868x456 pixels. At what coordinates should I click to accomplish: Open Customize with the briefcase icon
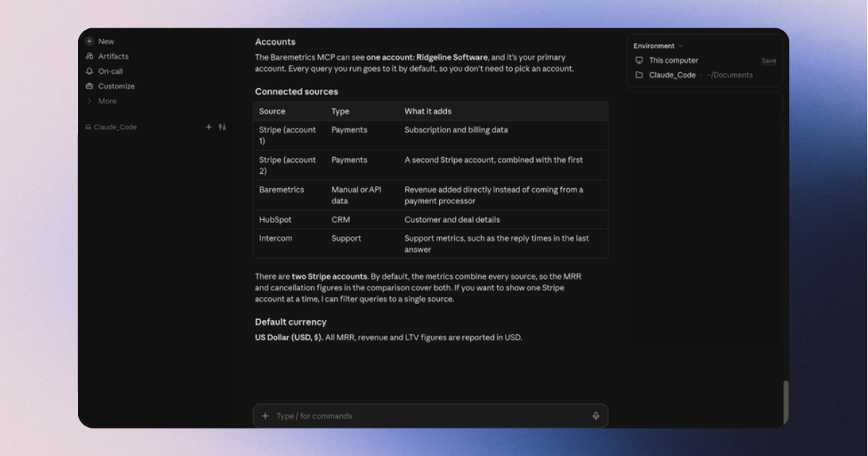(110, 86)
